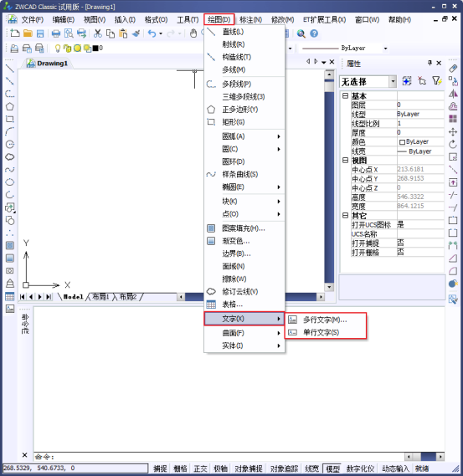The width and height of the screenshot is (463, 476).
Task: Expand the 椭圆(E) submenu
Action: pos(244,187)
